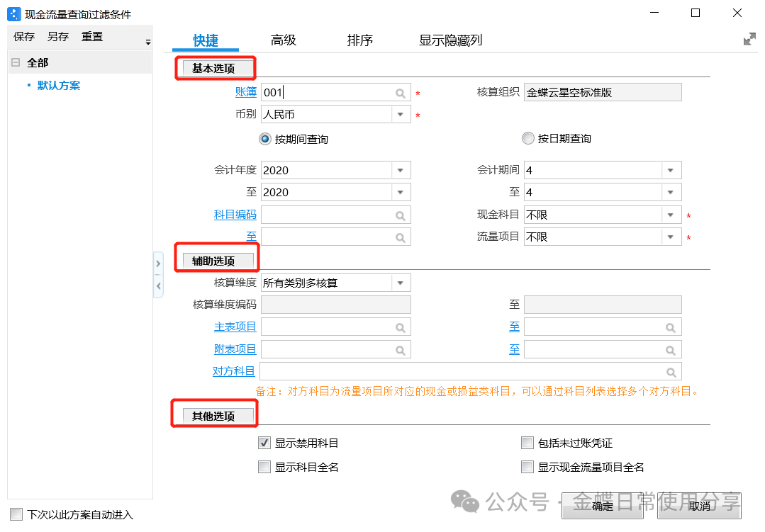Click the search icon in 科目编码 field
The image size is (765, 532).
pos(401,215)
